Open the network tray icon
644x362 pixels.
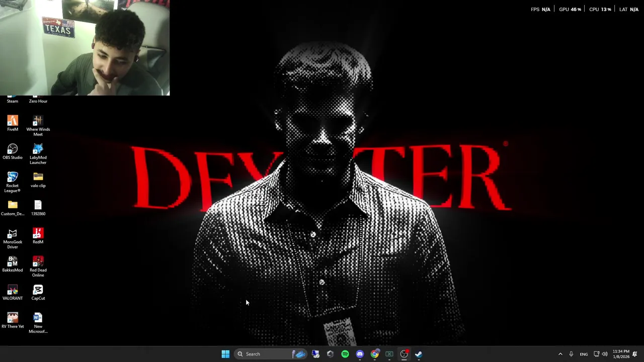596,354
